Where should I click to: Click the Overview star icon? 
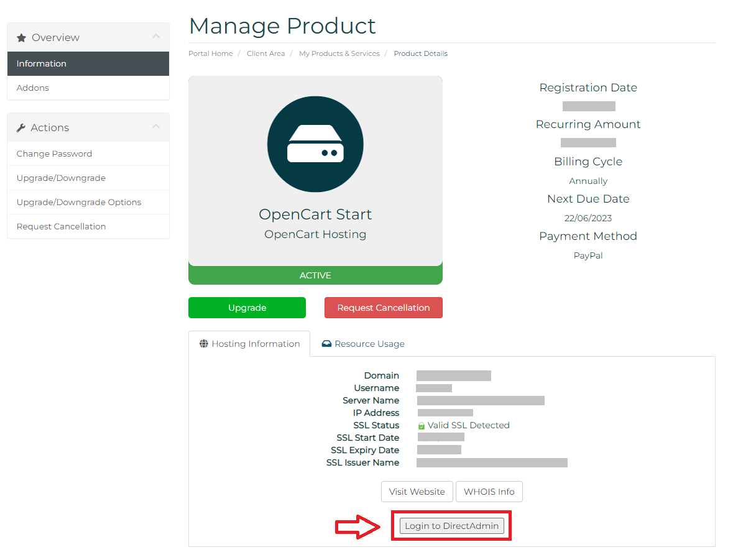tap(21, 38)
